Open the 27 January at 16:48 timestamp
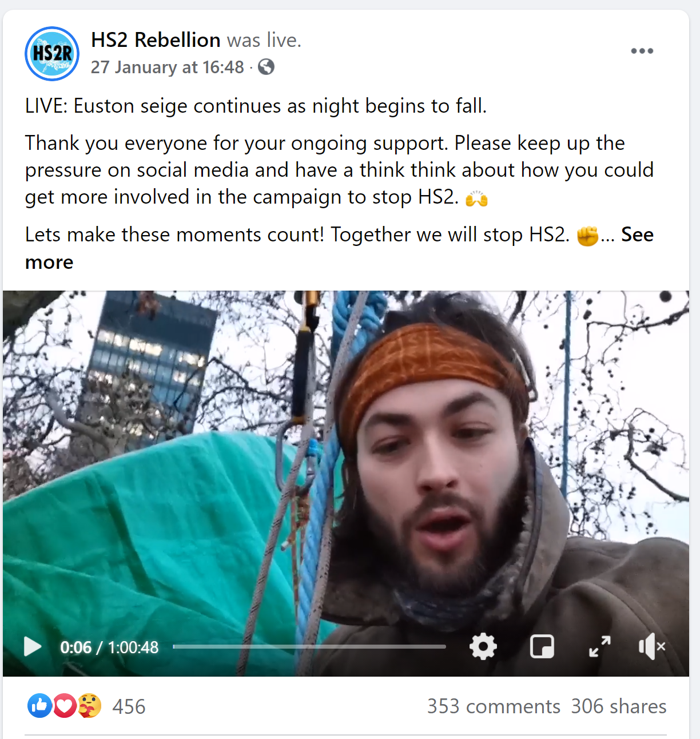The image size is (700, 739). 168,67
